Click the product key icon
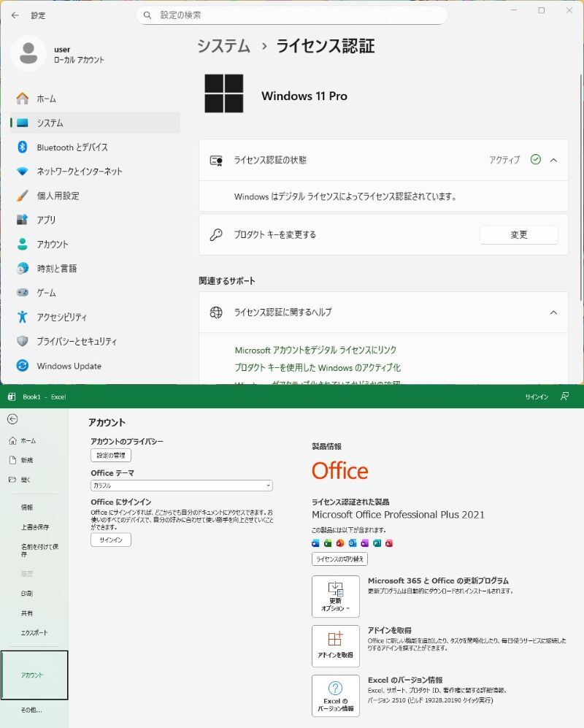This screenshot has height=728, width=584. pyautogui.click(x=216, y=234)
